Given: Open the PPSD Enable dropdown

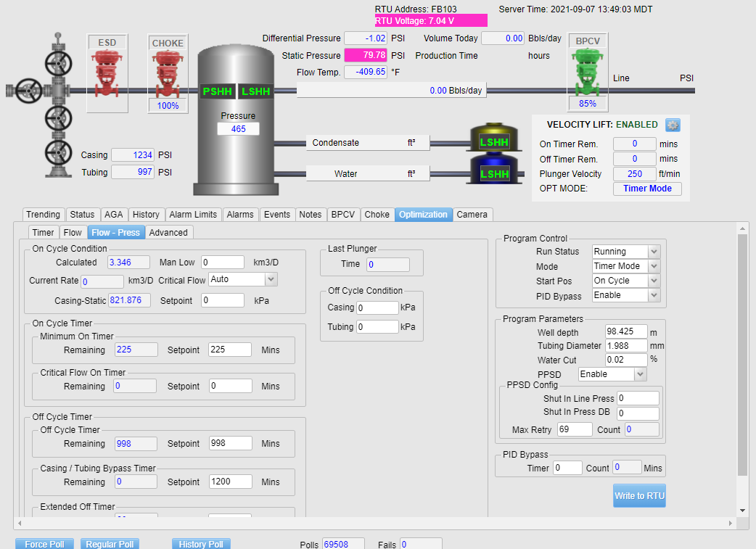Looking at the screenshot, I should [640, 374].
